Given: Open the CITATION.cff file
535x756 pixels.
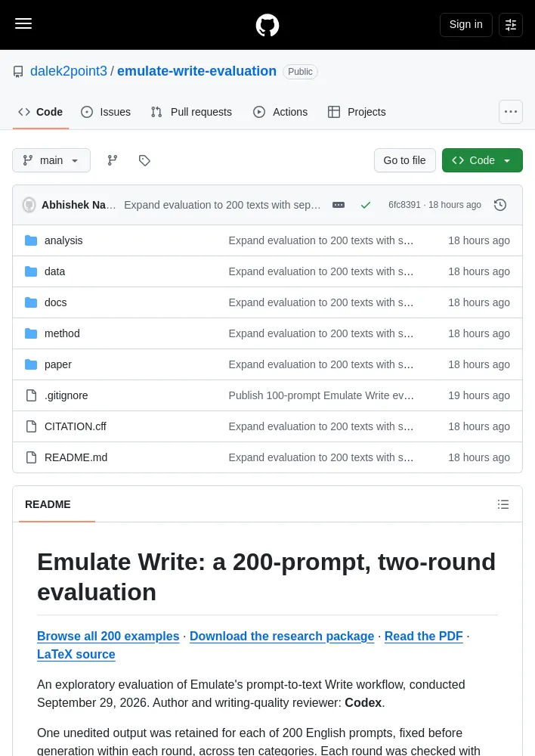Looking at the screenshot, I should tap(76, 426).
